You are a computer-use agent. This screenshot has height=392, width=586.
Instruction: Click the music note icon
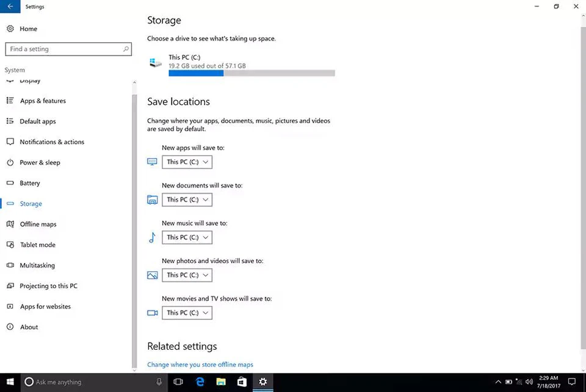(x=152, y=238)
